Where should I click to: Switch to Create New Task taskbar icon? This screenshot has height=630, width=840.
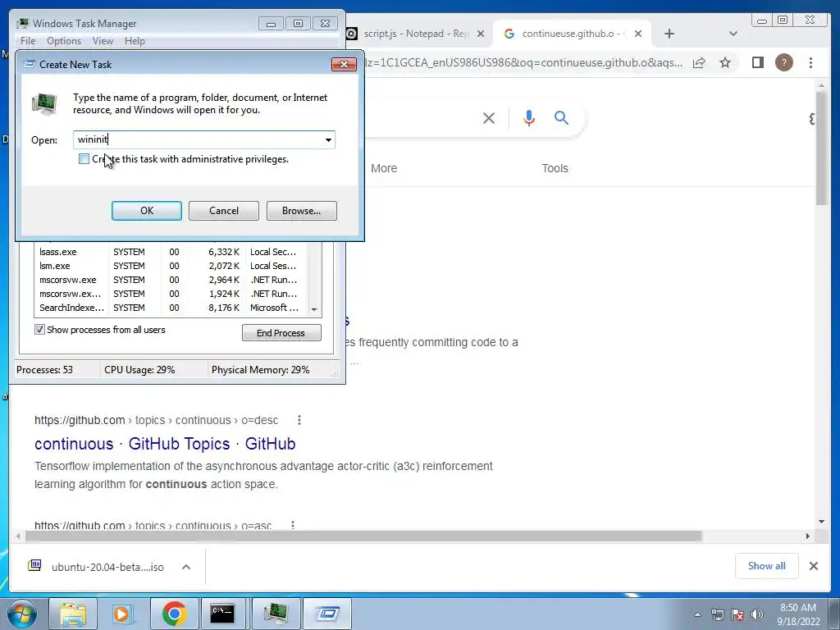(327, 614)
